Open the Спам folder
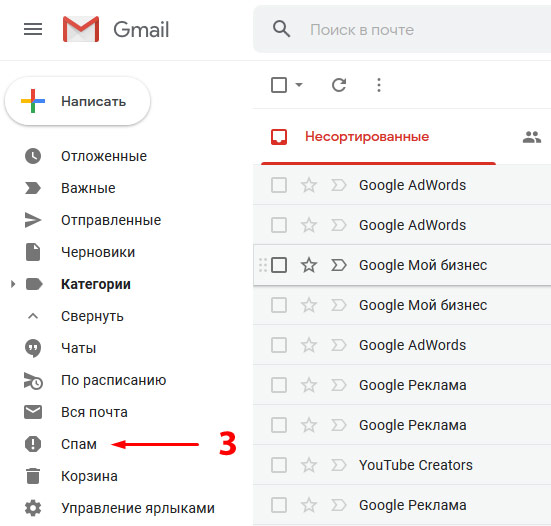The image size is (551, 526). (x=79, y=444)
